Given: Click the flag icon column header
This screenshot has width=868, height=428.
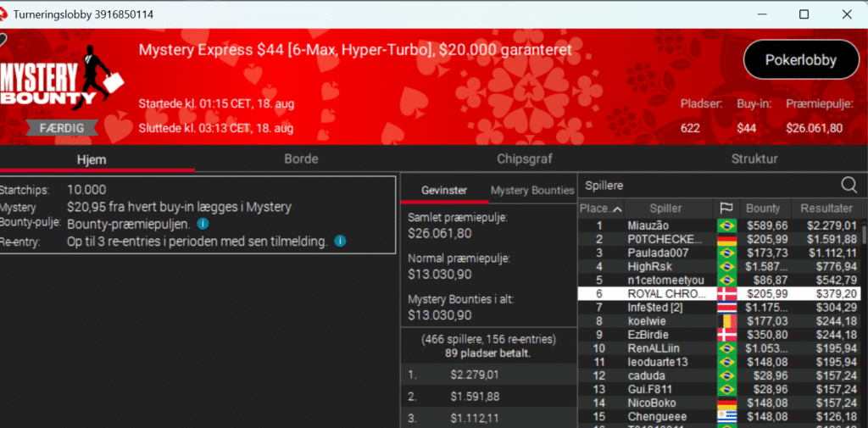Looking at the screenshot, I should point(726,208).
